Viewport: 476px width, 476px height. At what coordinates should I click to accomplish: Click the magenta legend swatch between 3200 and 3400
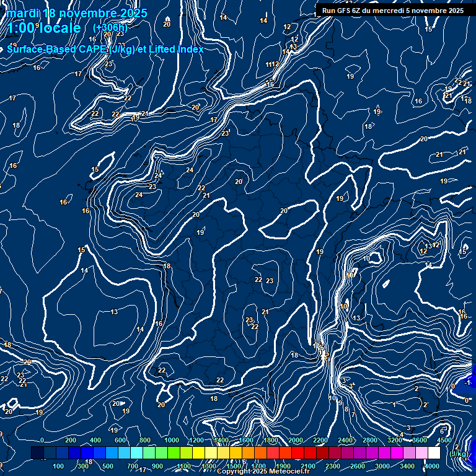(397, 452)
